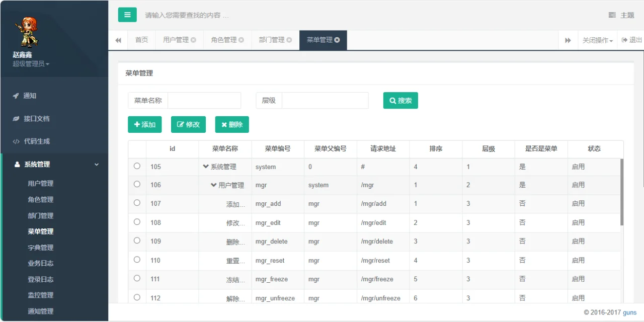Open the 关闭操作 dropdown
The width and height of the screenshot is (644, 322).
597,40
